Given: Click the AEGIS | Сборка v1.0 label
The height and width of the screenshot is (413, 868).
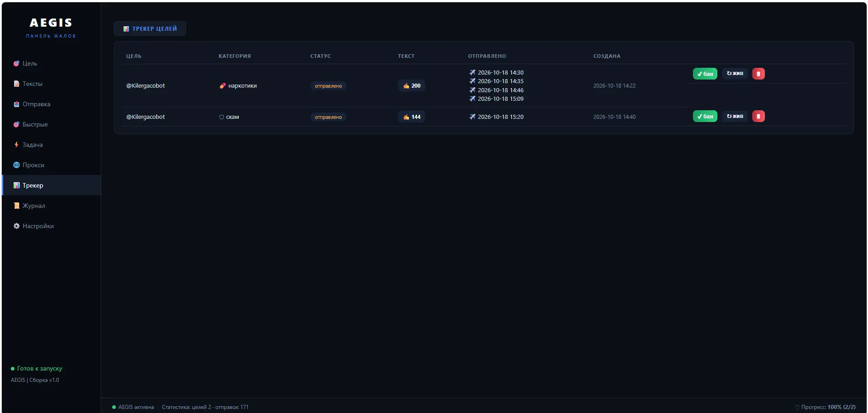Looking at the screenshot, I should pos(35,380).
